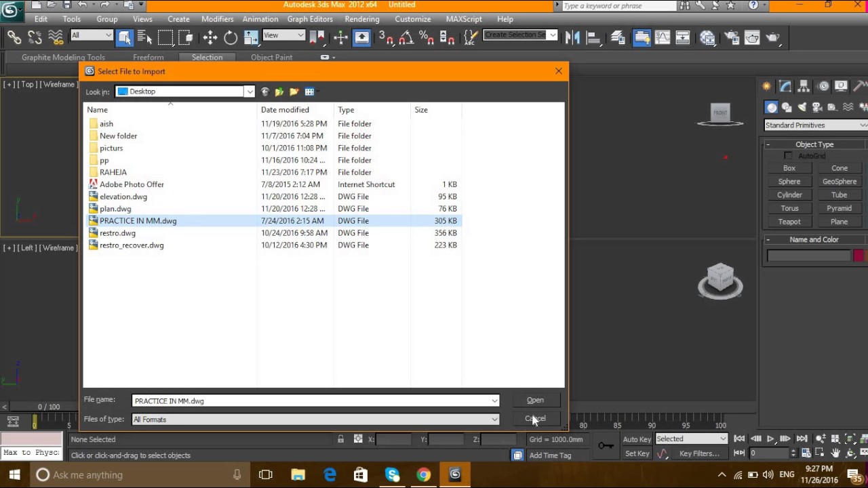Open Edit Named Selection Sets
Screen dimensions: 868x488
coord(471,37)
